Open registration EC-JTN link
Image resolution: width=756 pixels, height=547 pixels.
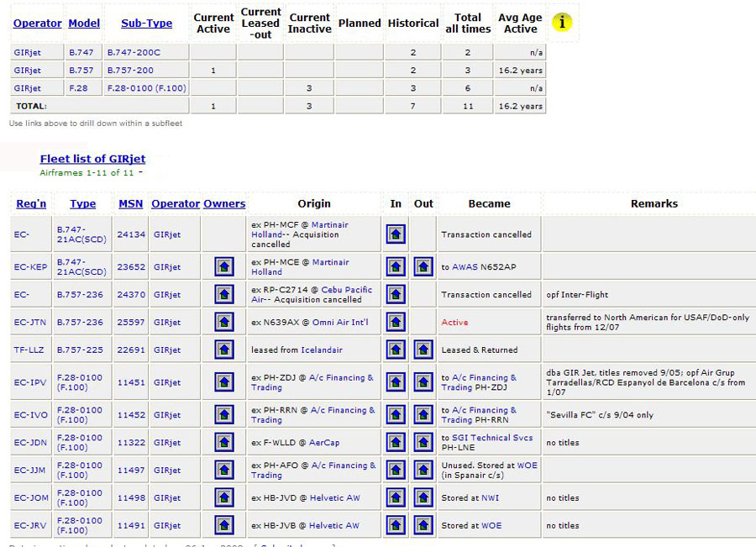click(30, 323)
